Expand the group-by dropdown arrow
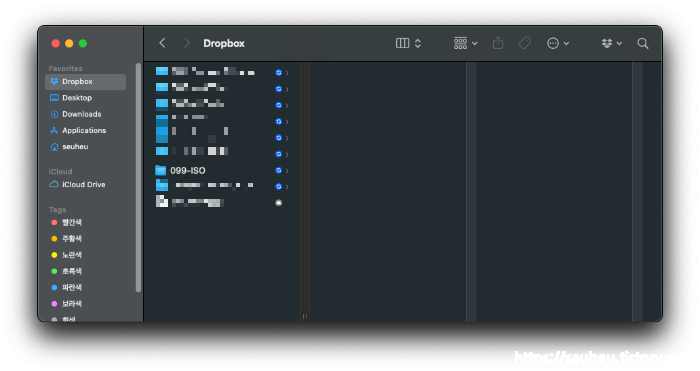This screenshot has height=371, width=700. [x=475, y=43]
